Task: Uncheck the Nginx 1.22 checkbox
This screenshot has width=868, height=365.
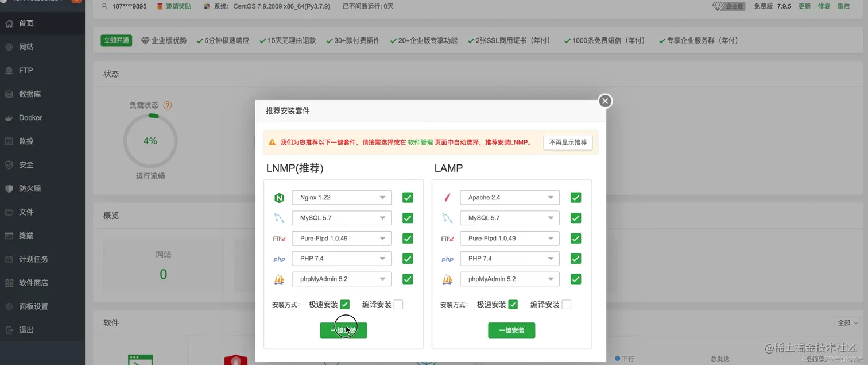Action: [x=407, y=197]
